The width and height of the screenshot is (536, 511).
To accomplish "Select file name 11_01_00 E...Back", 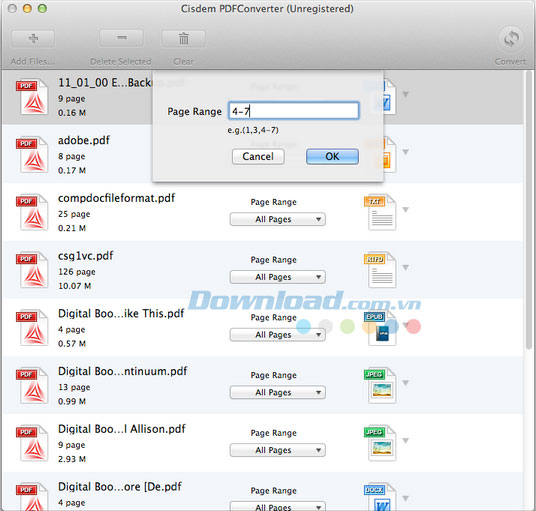I will click(105, 83).
